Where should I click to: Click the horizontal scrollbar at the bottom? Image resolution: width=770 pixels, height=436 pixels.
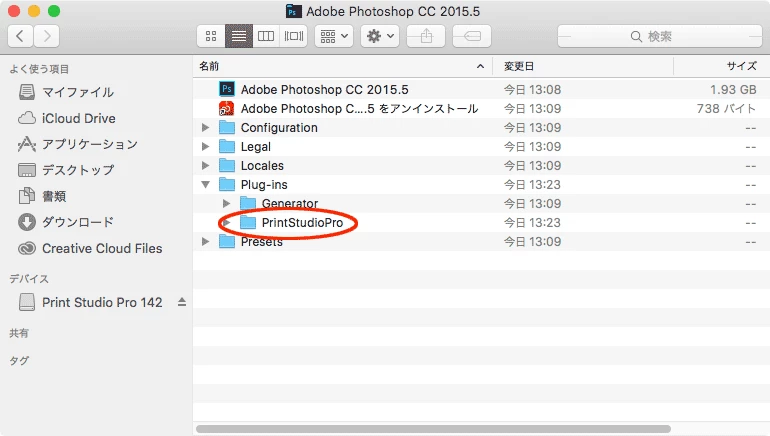[x=433, y=429]
